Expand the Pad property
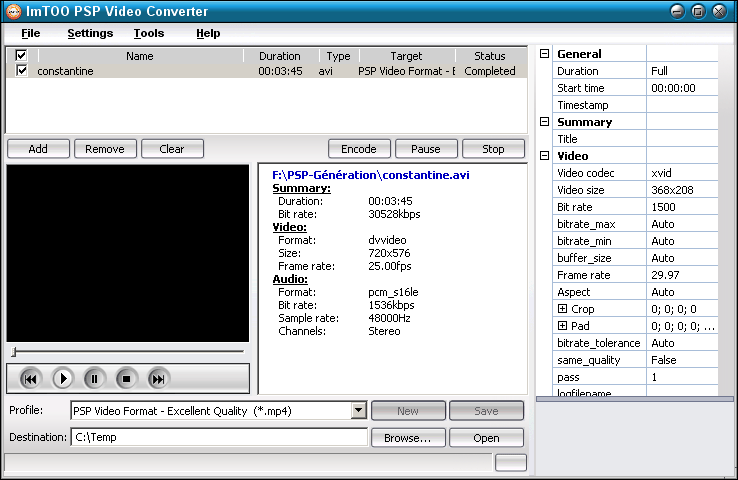This screenshot has width=738, height=480. pos(562,326)
